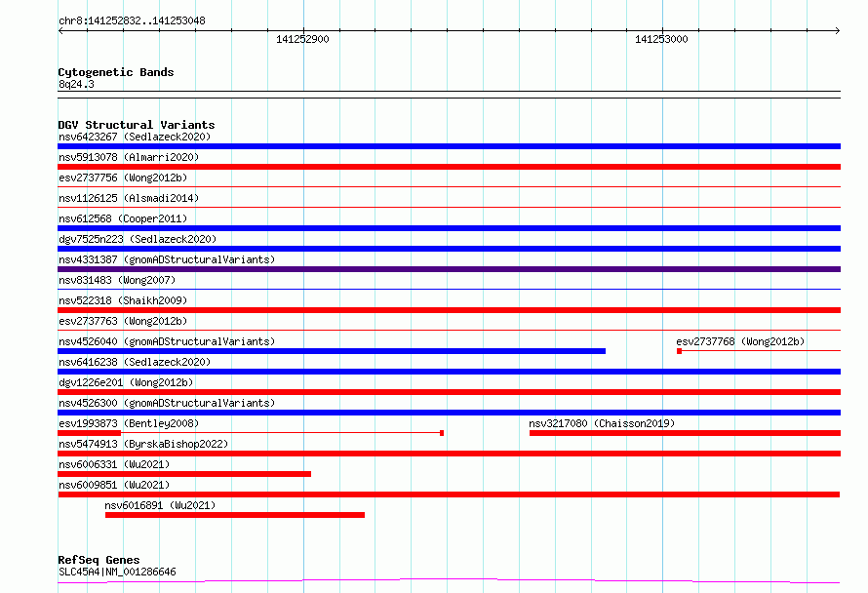
Task: Select variant label esv2737763 (Wong2012b)
Action: click(123, 321)
